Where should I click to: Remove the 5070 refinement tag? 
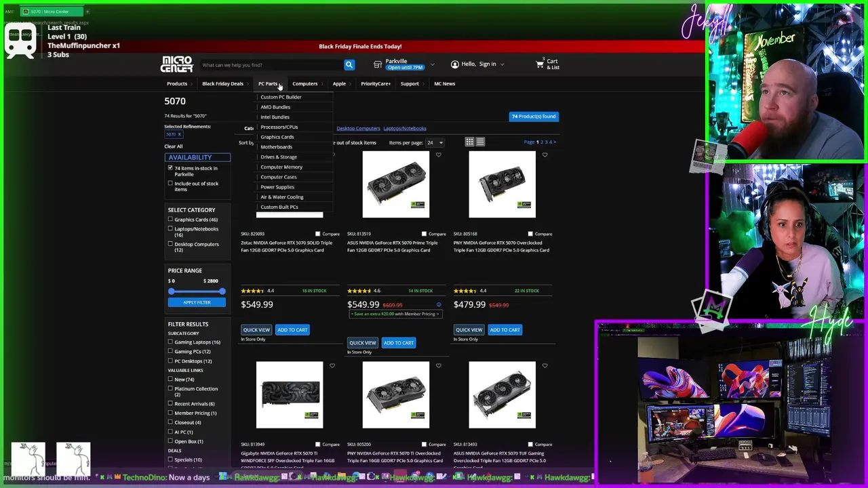click(x=179, y=134)
